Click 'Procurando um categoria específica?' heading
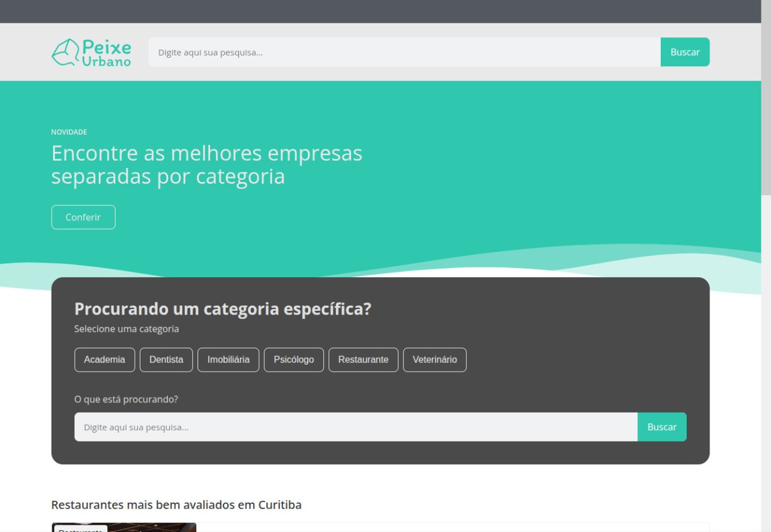This screenshot has width=771, height=532. click(x=222, y=309)
